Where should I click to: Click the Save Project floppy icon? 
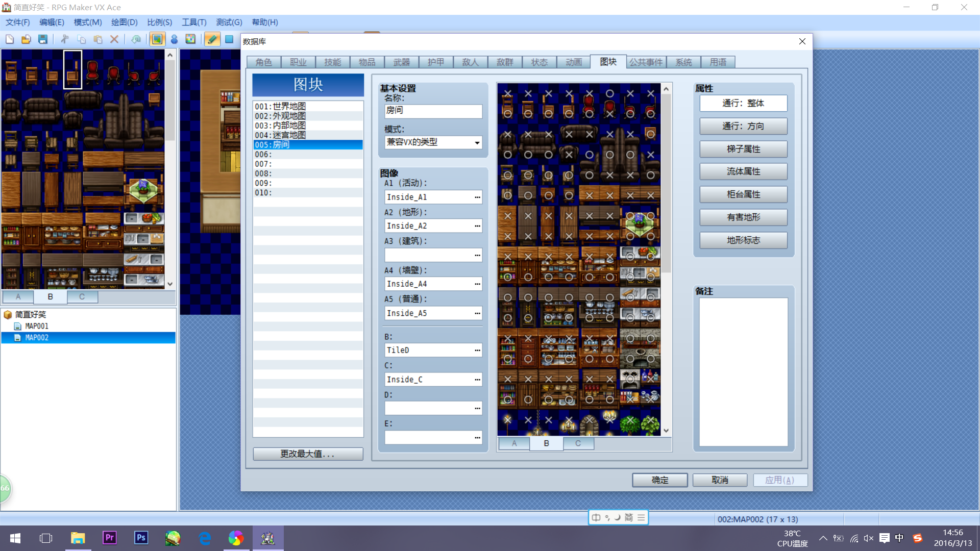pos(43,39)
